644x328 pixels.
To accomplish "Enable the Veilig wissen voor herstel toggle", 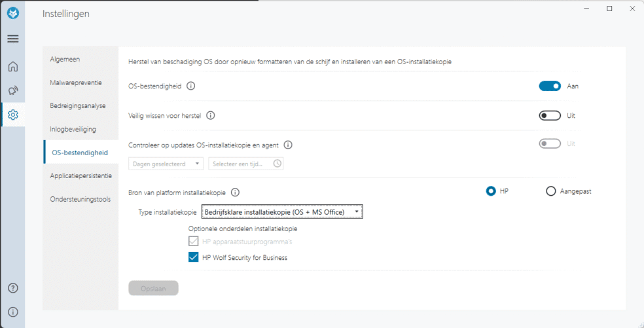I will (x=550, y=115).
